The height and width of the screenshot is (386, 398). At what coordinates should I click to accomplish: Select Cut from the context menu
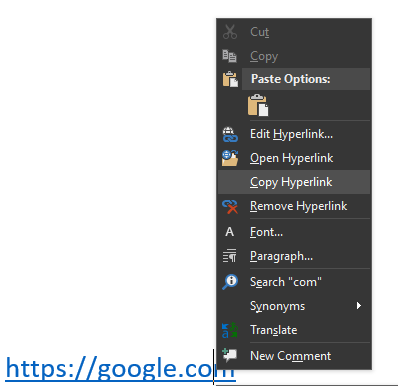click(294, 32)
